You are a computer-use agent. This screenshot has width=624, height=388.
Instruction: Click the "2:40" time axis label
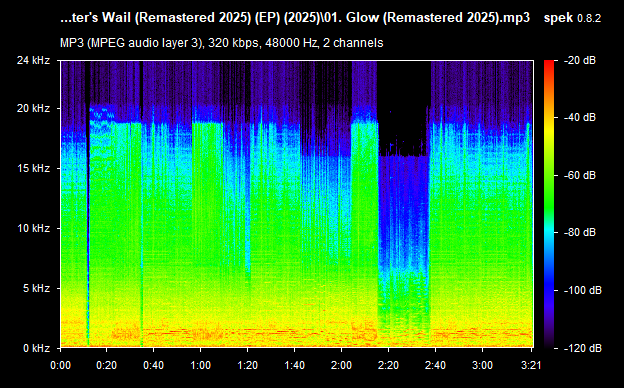pyautogui.click(x=435, y=365)
